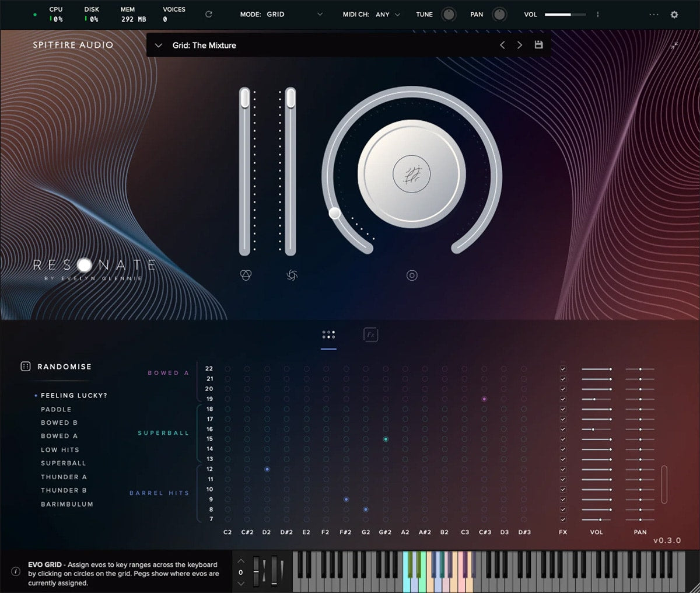Click the refresh icon beside Voices
Screen dimensions: 700x593
point(209,15)
